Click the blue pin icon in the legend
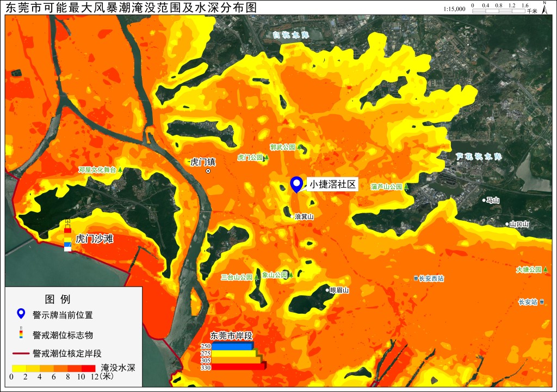The width and height of the screenshot is (557, 392). [x=21, y=314]
